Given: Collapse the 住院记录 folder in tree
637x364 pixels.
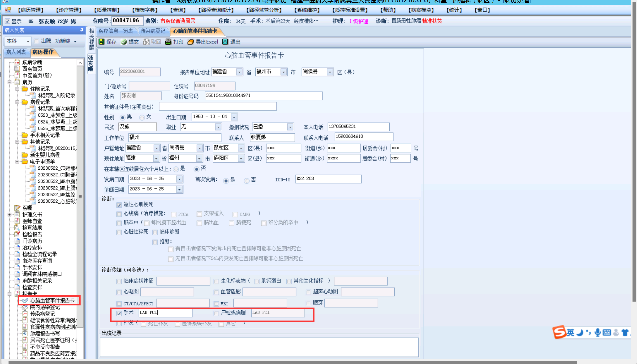Looking at the screenshot, I should pos(17,89).
